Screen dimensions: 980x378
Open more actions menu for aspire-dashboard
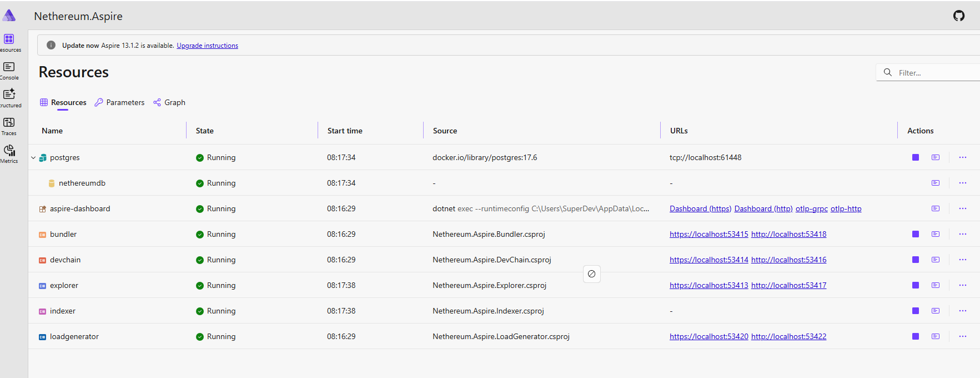(963, 208)
